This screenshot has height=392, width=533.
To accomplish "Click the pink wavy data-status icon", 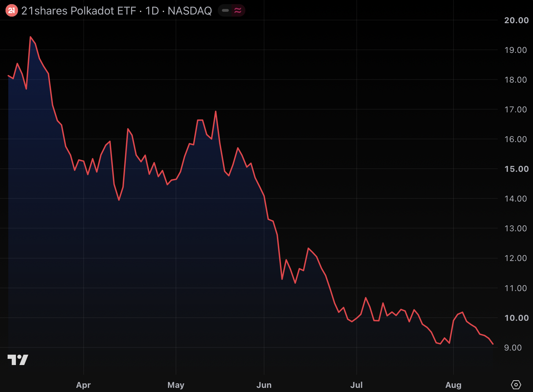I will [x=238, y=11].
